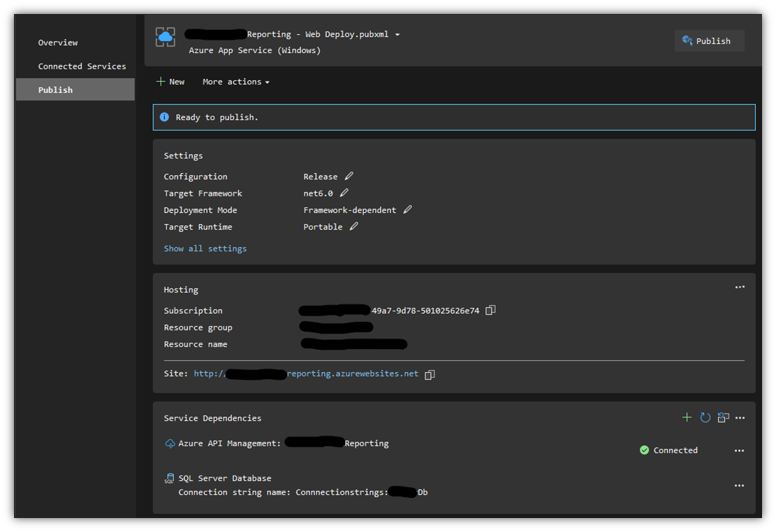Viewport: 776px width, 532px height.
Task: Click the Azure API Management cloud icon
Action: coord(170,443)
